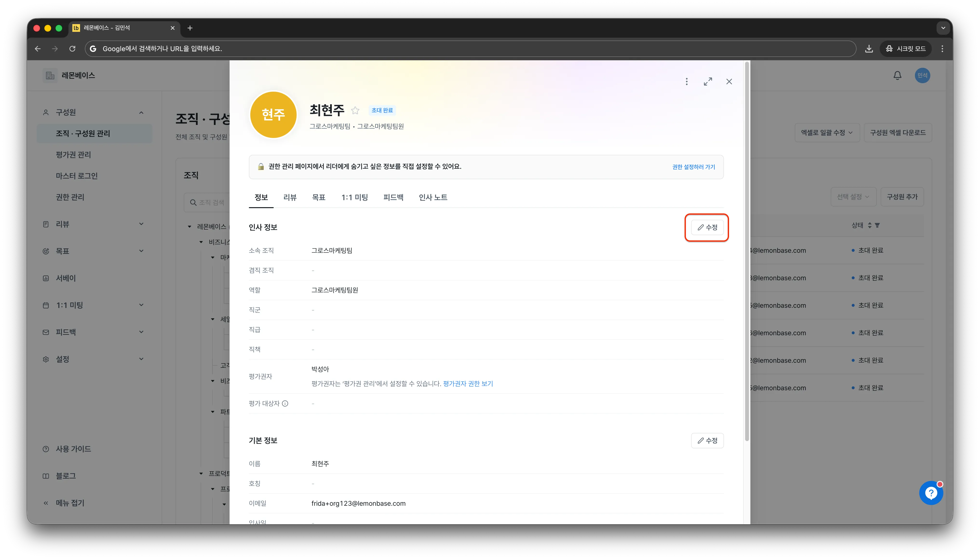This screenshot has width=980, height=560.
Task: Open the browser downloads icon
Action: pyautogui.click(x=869, y=48)
